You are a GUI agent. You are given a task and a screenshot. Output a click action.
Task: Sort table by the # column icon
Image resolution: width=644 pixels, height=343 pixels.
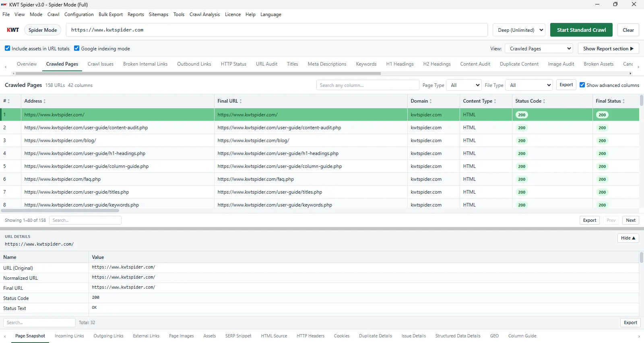8,101
